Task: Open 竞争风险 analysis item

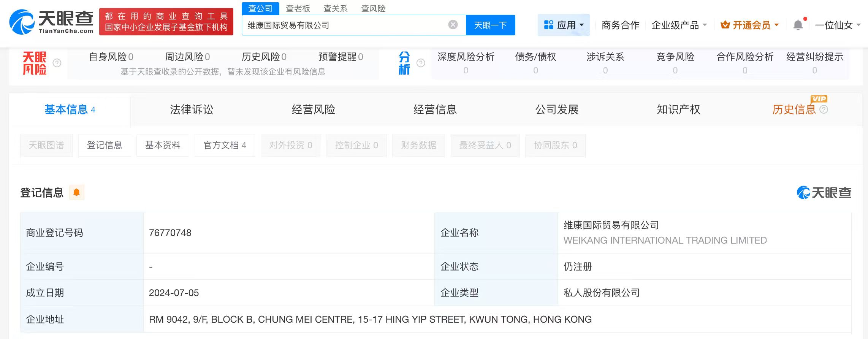Action: pyautogui.click(x=675, y=63)
